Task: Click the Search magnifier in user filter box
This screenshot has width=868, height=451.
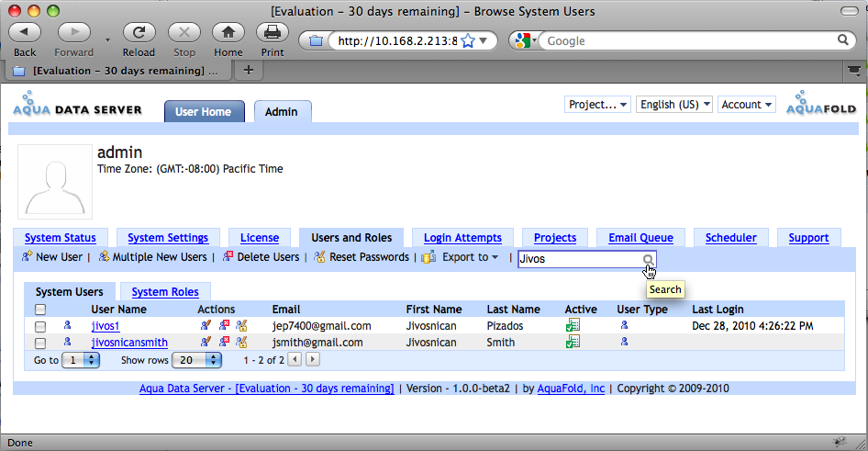Action: pos(648,259)
